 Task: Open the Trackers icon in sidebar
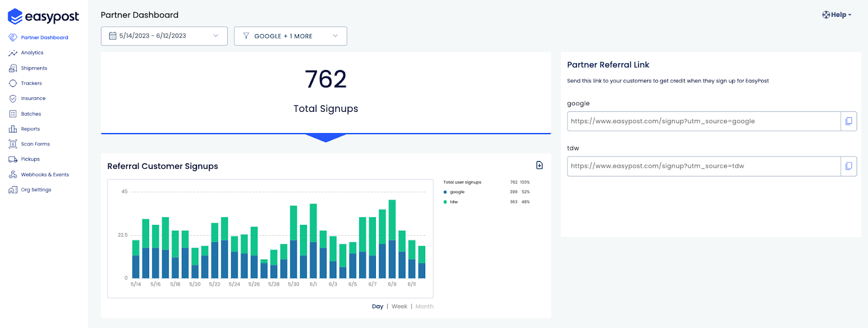click(x=13, y=84)
